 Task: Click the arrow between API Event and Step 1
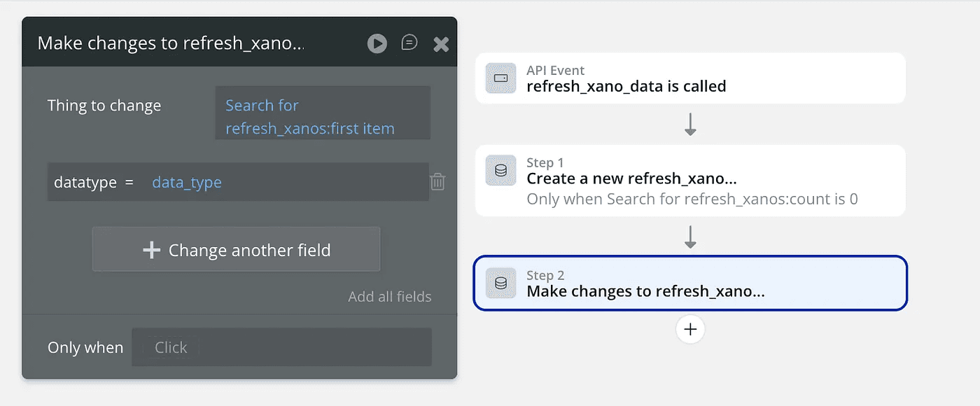(690, 124)
